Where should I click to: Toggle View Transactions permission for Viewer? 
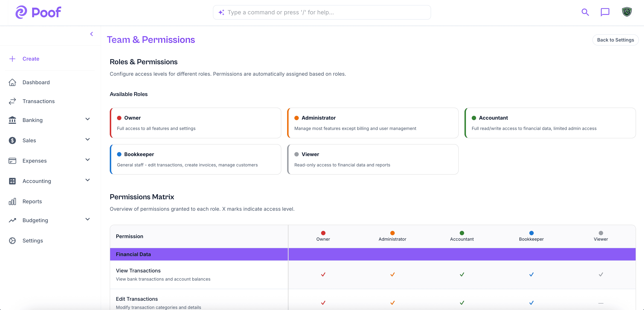[x=601, y=274]
